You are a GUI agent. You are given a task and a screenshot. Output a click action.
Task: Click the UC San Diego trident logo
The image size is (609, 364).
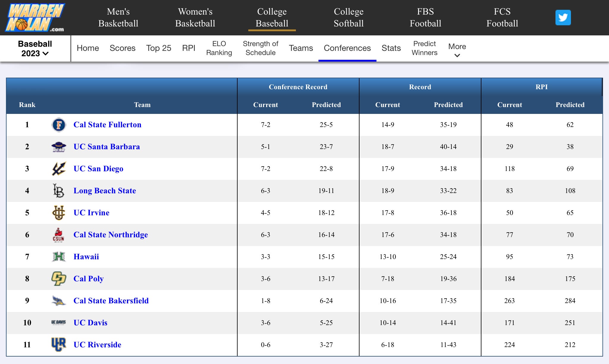point(59,169)
